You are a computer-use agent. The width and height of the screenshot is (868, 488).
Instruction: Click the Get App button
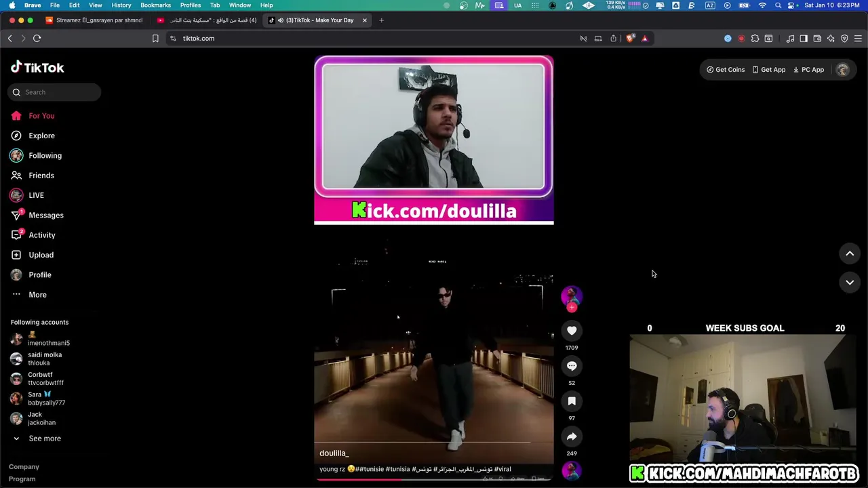pos(769,70)
